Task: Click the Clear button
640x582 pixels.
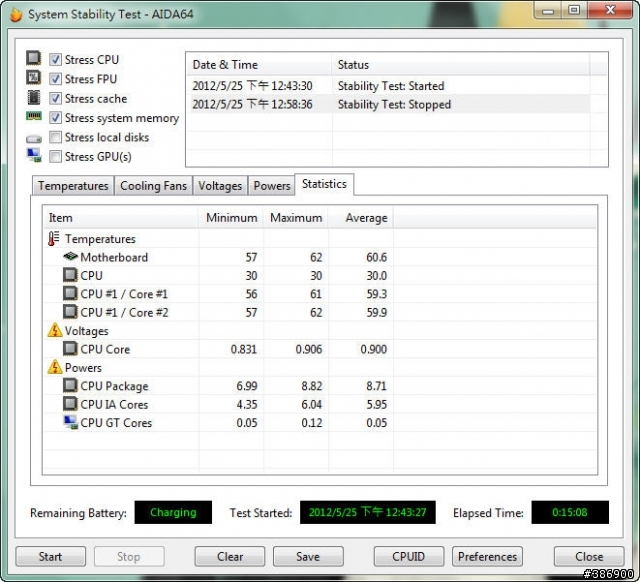Action: pos(230,556)
